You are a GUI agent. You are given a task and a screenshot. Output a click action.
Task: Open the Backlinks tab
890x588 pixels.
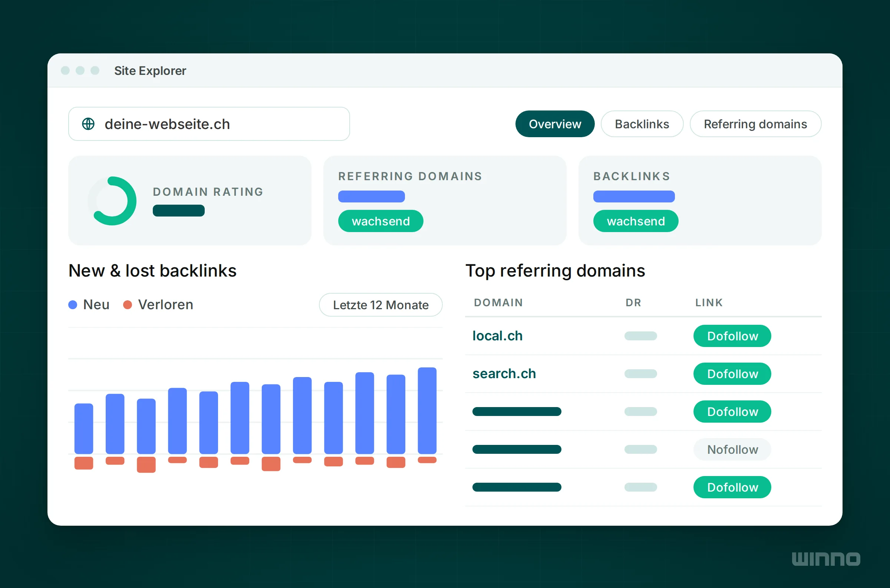coord(642,124)
